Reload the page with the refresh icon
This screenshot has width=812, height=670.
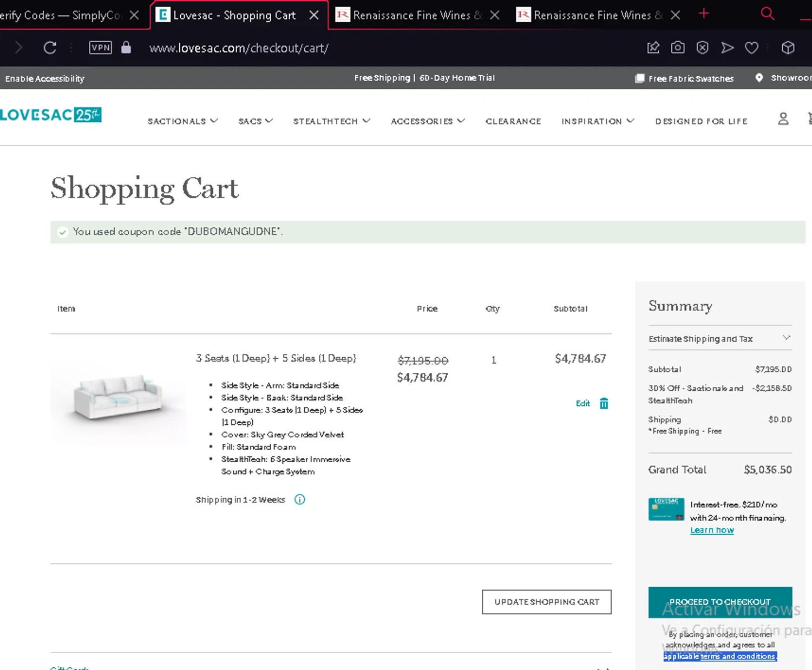(50, 48)
